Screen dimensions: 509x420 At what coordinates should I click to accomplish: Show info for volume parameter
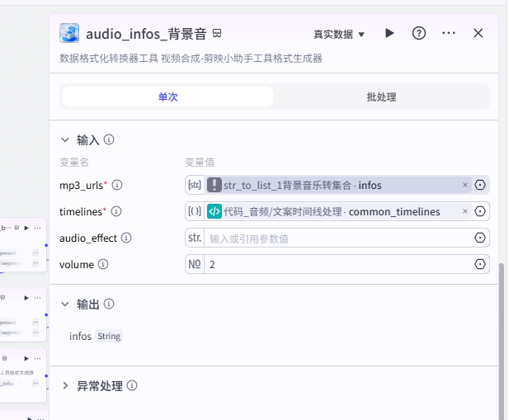click(x=103, y=264)
